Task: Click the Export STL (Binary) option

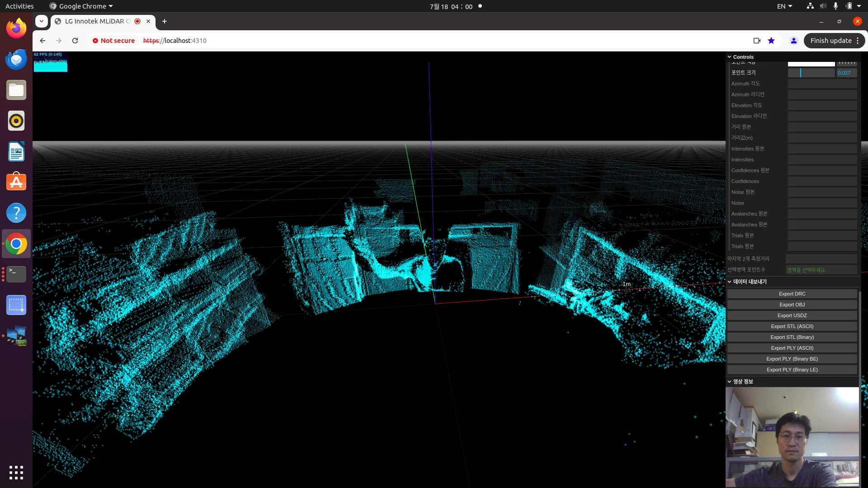Action: coord(792,337)
